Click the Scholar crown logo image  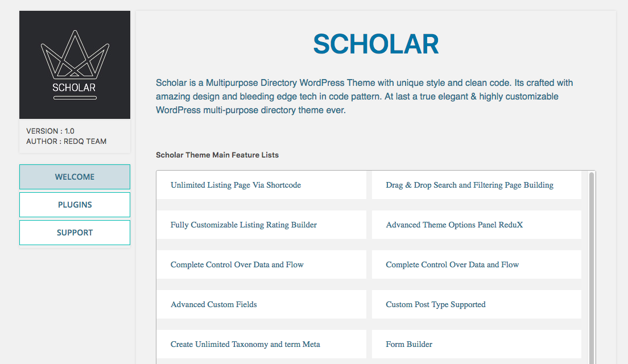point(75,65)
